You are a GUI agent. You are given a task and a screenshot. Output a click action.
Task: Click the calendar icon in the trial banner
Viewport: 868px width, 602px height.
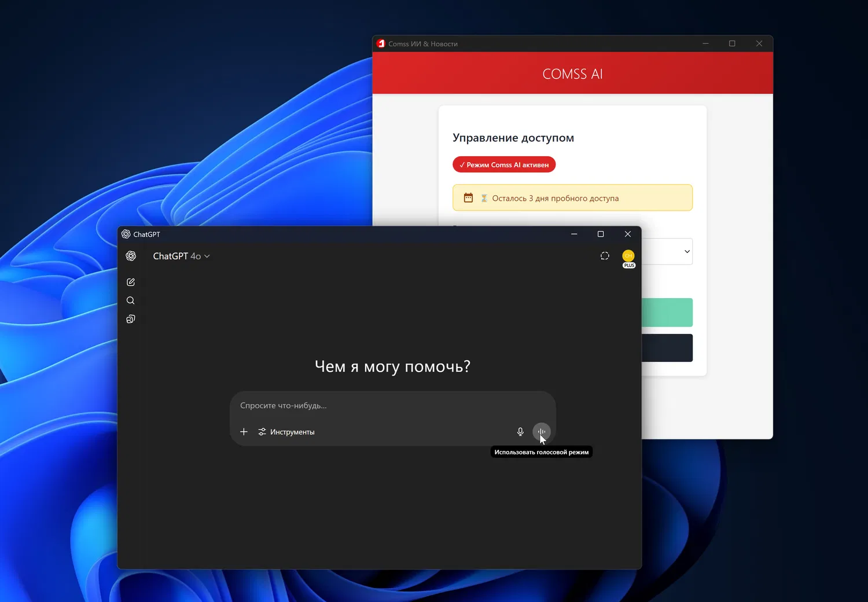point(468,198)
